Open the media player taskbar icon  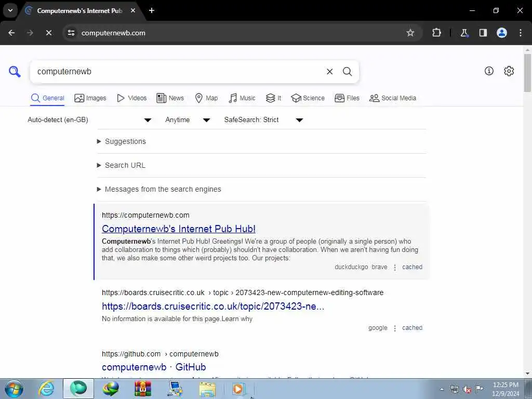point(238,389)
